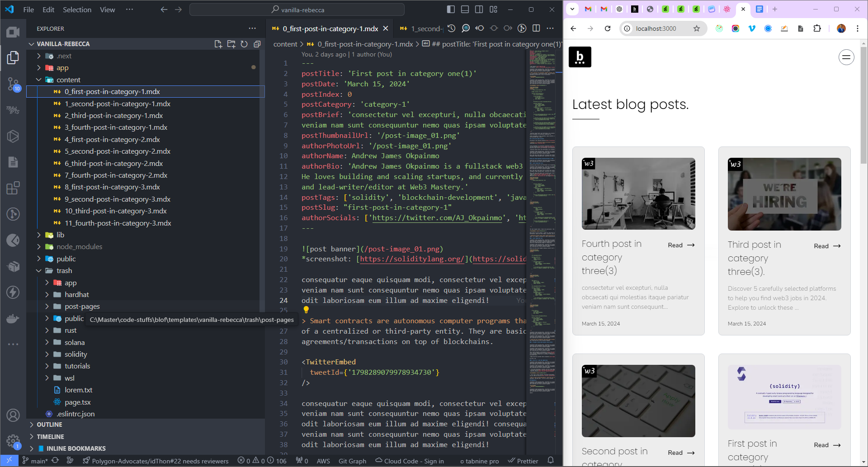
Task: Click the video camera icon in activity bar
Action: [13, 32]
